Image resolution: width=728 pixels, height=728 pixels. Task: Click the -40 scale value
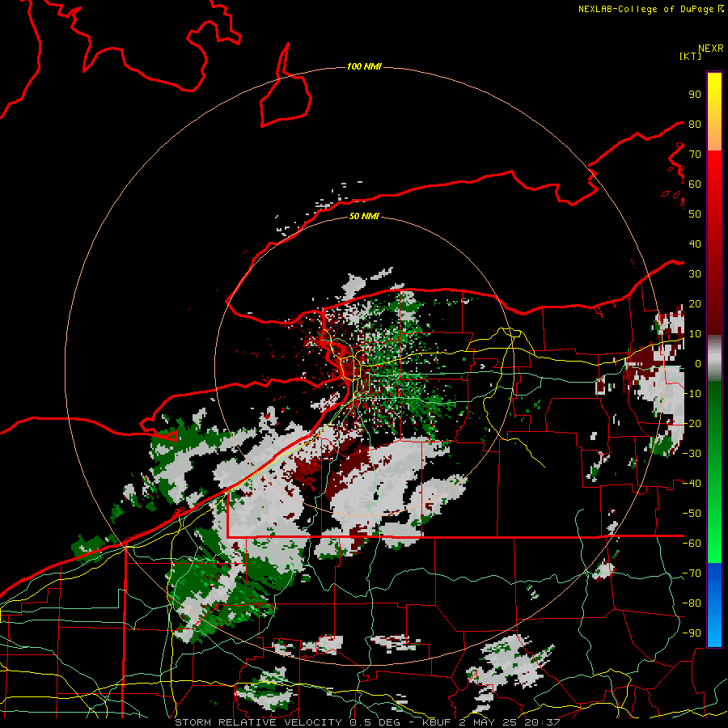coord(692,484)
